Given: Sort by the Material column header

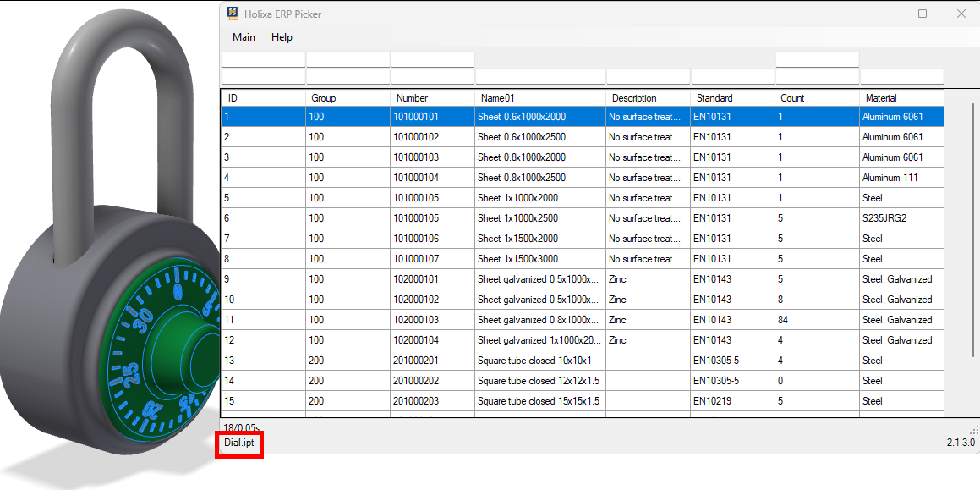Looking at the screenshot, I should coord(901,98).
